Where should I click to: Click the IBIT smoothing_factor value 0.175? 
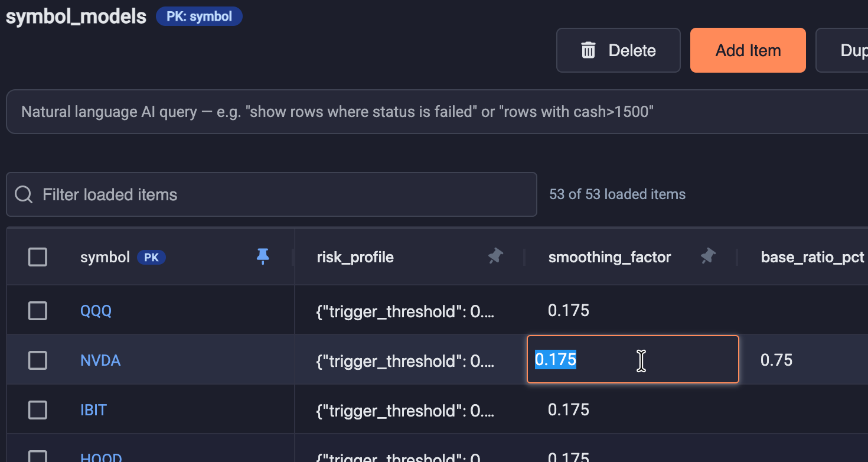(x=569, y=409)
